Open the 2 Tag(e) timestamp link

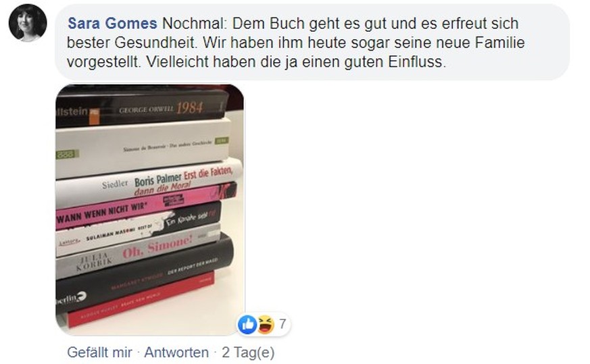[x=248, y=353]
